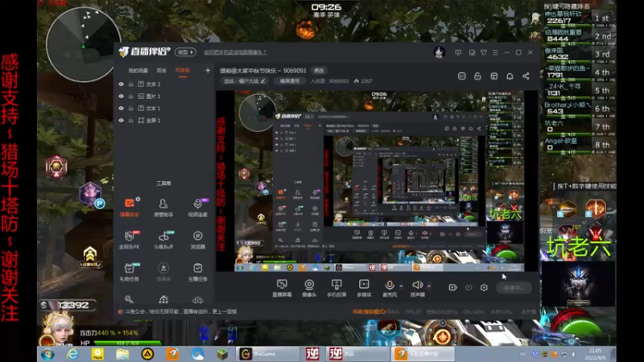
Task: Share the stream via share icon
Action: coord(526,76)
